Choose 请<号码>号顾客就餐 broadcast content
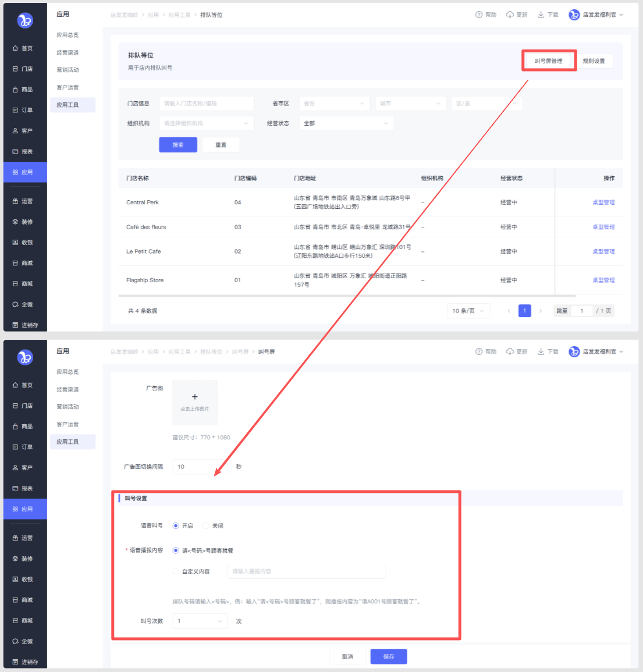The width and height of the screenshot is (643, 672). pos(176,550)
